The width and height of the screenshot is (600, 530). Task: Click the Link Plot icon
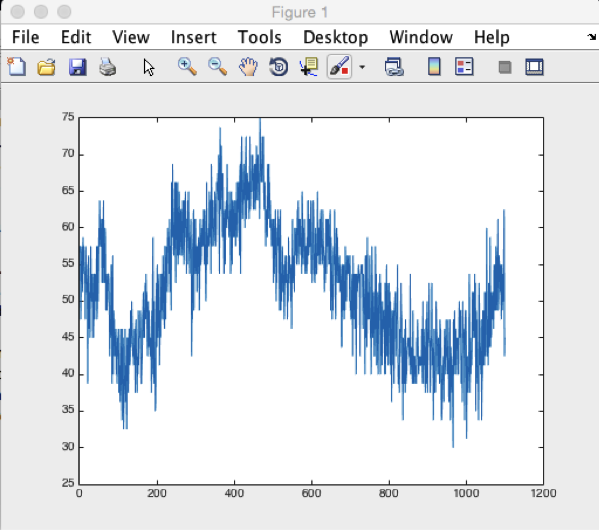(394, 67)
